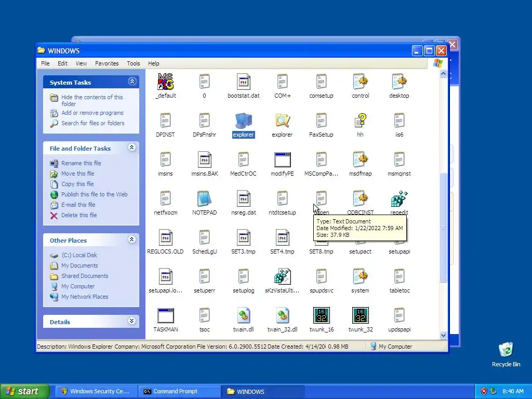Select the twunk_32 application icon

coord(361,315)
